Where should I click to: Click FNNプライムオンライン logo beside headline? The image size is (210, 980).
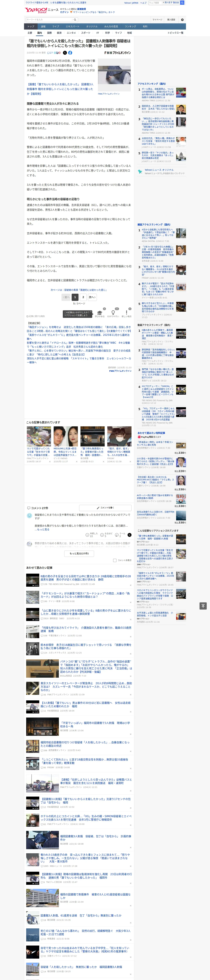tap(117, 53)
